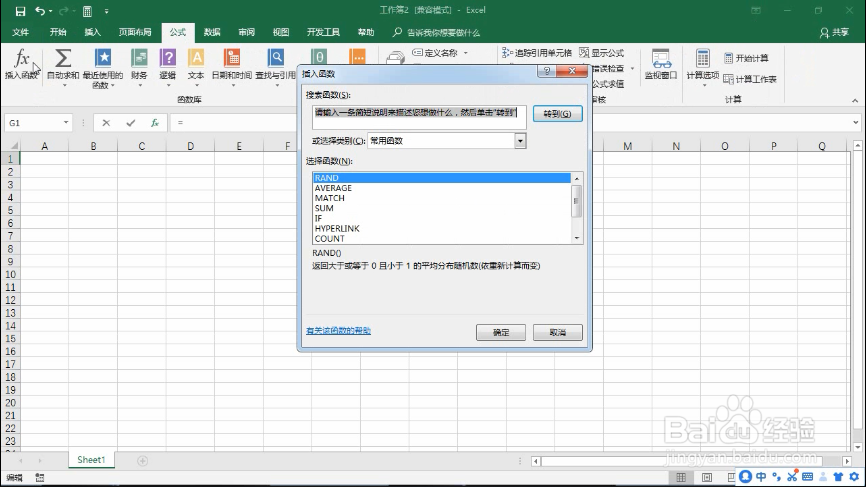Open Calculation Options calculator icon
The height and width of the screenshot is (487, 866).
(x=703, y=67)
